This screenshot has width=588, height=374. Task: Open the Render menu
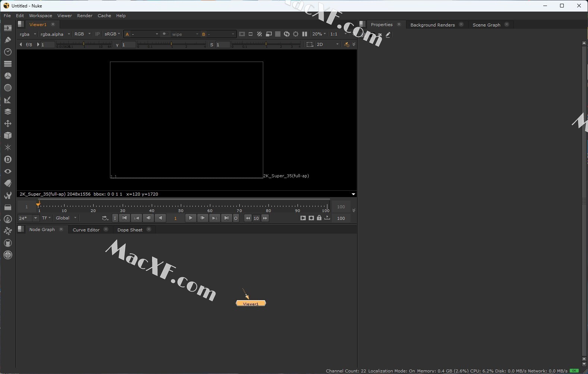pyautogui.click(x=85, y=16)
